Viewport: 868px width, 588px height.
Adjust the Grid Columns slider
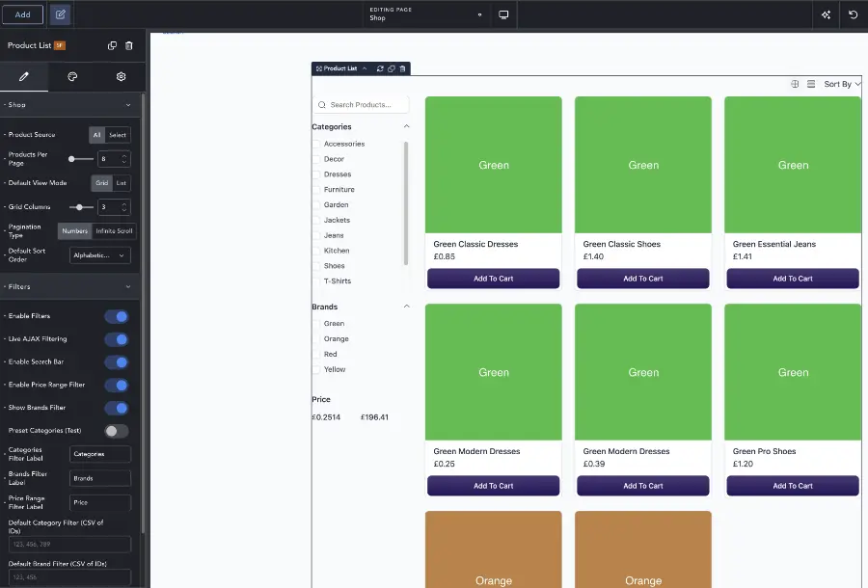[x=81, y=207]
